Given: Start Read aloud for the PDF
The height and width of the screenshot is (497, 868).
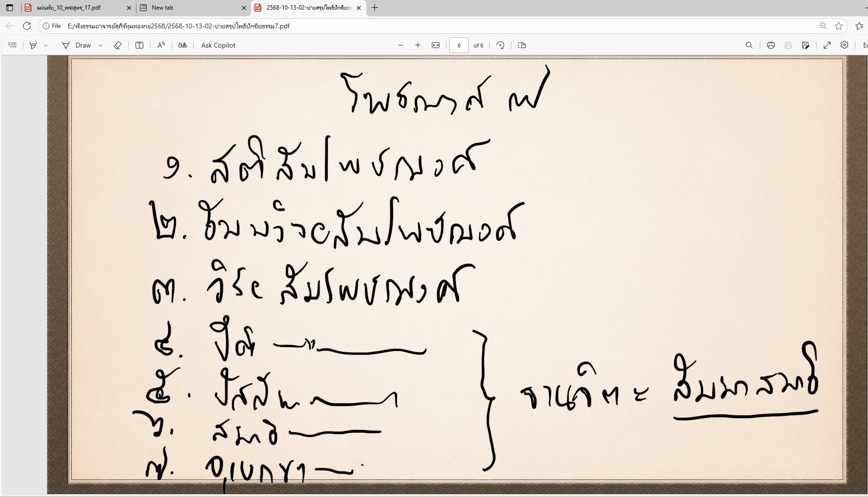Looking at the screenshot, I should (x=161, y=45).
